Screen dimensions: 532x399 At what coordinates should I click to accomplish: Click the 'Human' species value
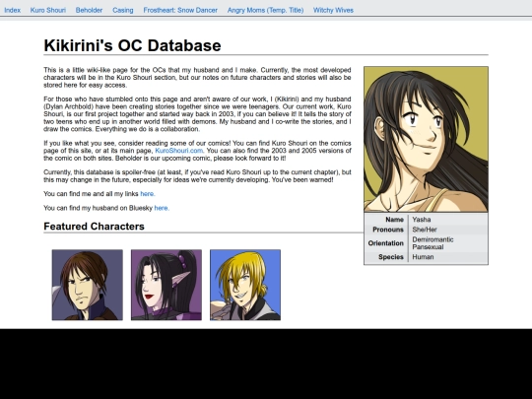423,257
